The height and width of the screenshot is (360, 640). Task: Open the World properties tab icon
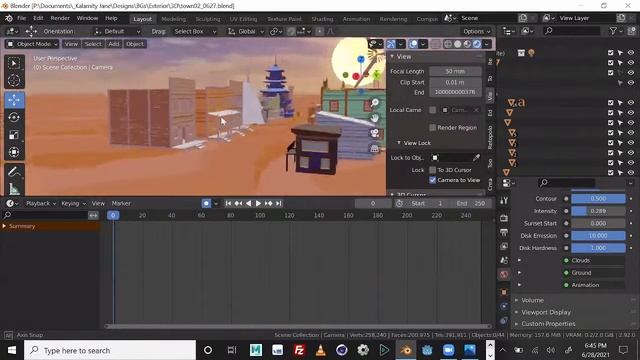click(x=504, y=274)
